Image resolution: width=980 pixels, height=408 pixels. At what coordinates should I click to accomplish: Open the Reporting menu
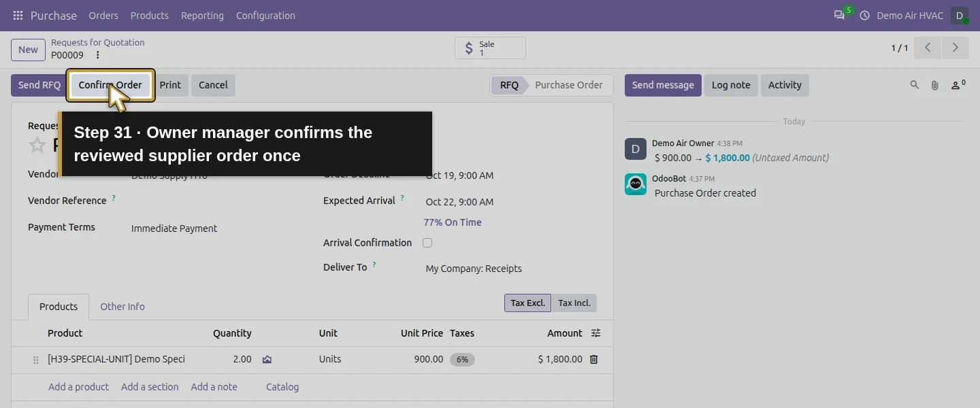202,15
